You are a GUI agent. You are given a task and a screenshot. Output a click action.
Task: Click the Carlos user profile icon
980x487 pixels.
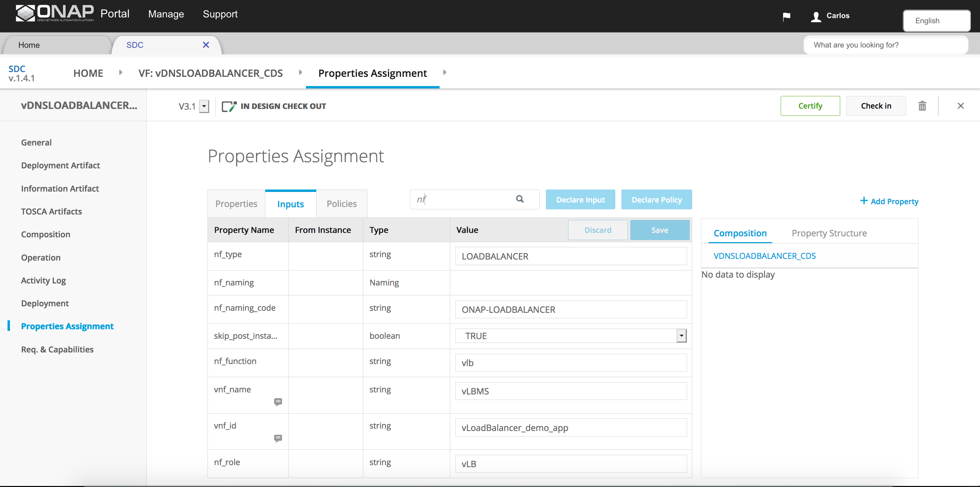click(816, 16)
